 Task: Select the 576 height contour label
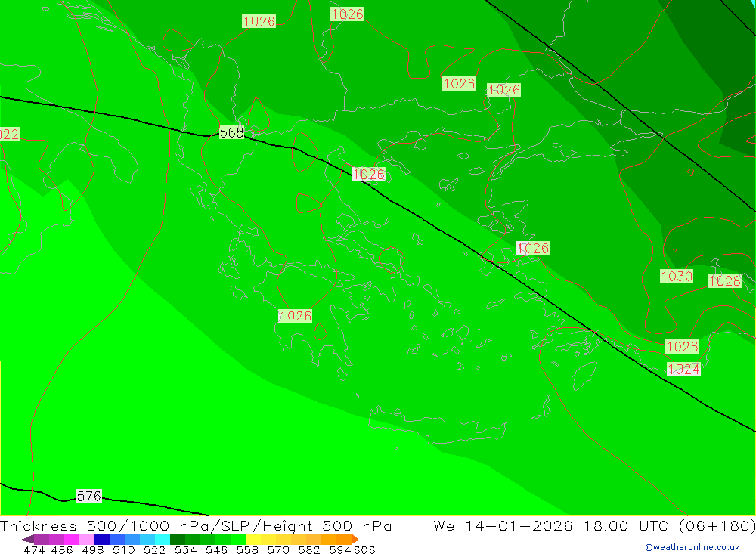pos(89,496)
